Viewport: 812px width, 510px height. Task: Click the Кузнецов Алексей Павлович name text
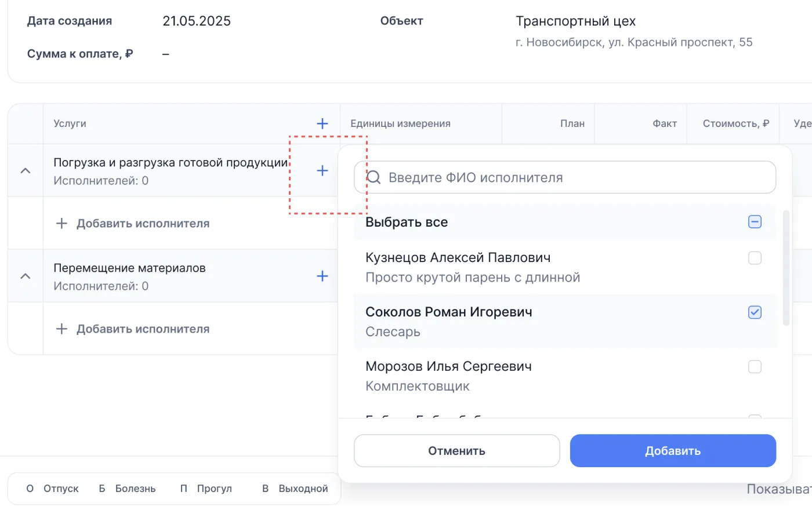[458, 257]
